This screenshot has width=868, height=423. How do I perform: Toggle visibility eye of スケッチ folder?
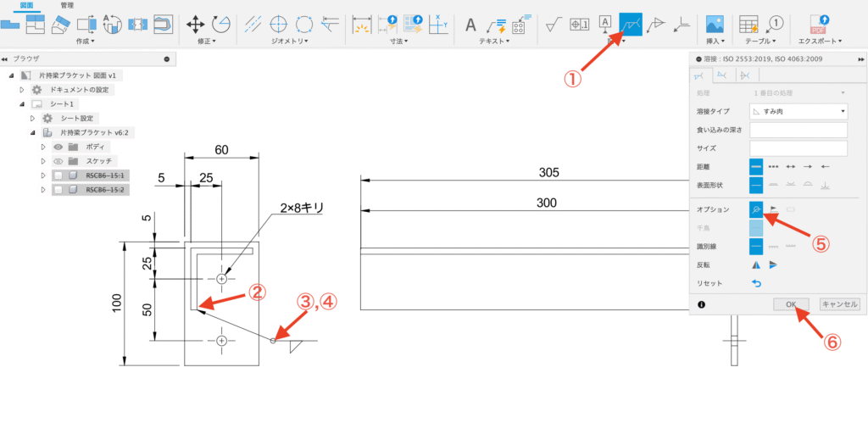click(58, 161)
